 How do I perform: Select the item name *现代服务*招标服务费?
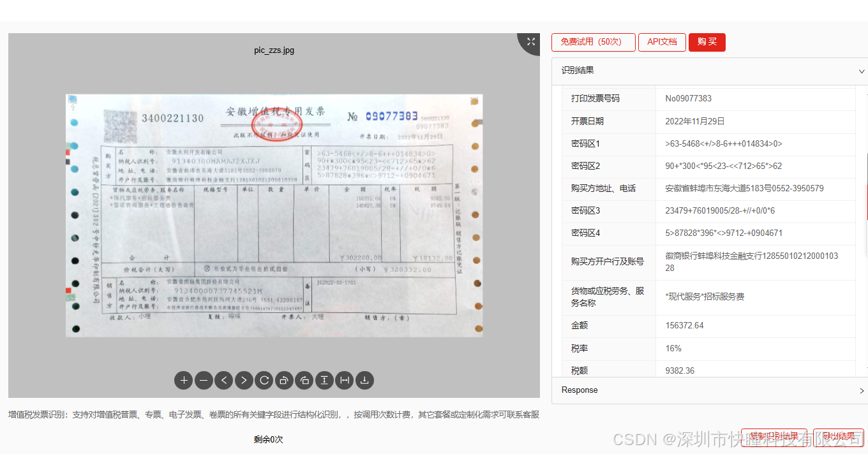pyautogui.click(x=705, y=297)
